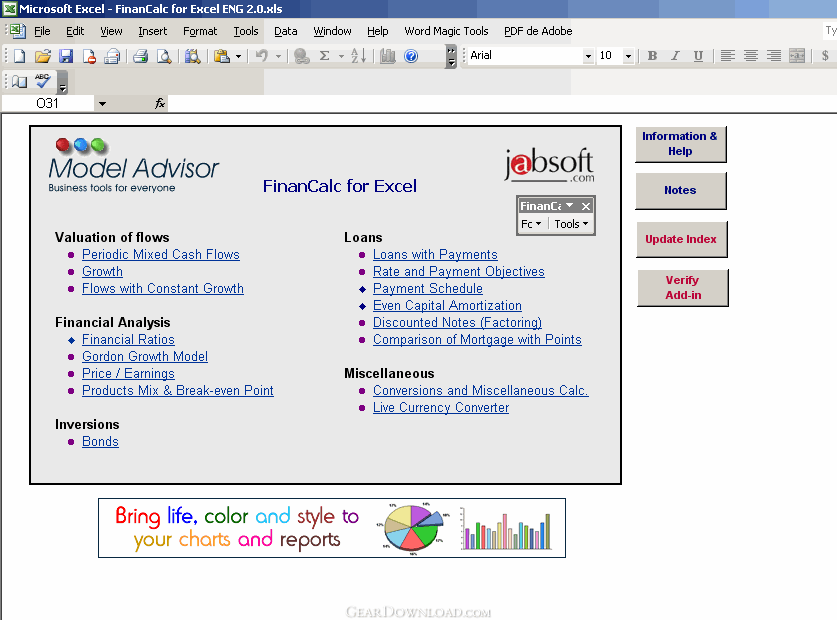Create a new blank workbook
Image resolution: width=837 pixels, height=620 pixels.
(19, 56)
